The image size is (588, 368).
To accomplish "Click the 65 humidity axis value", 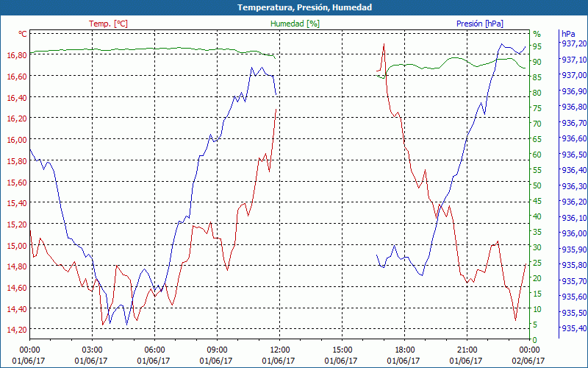I will tap(537, 139).
